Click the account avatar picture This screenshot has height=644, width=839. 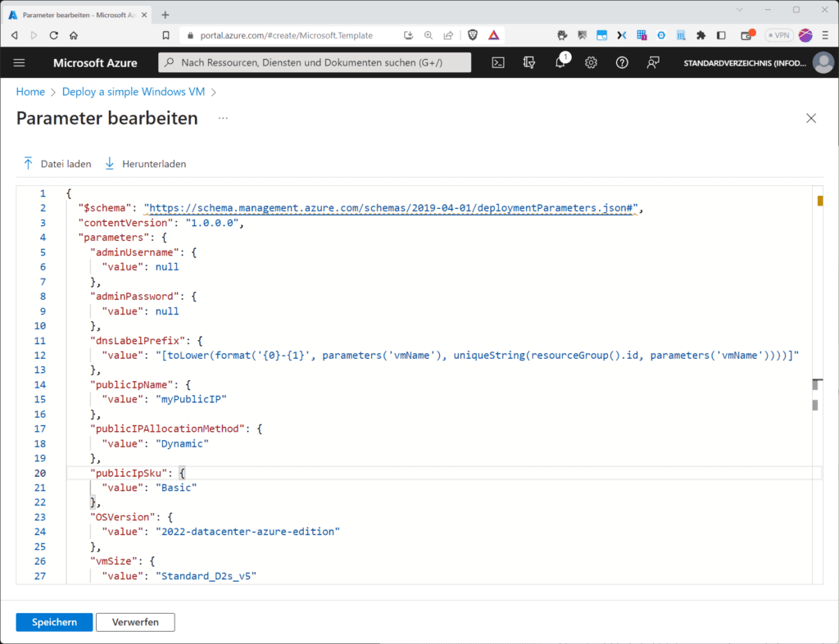(x=823, y=62)
